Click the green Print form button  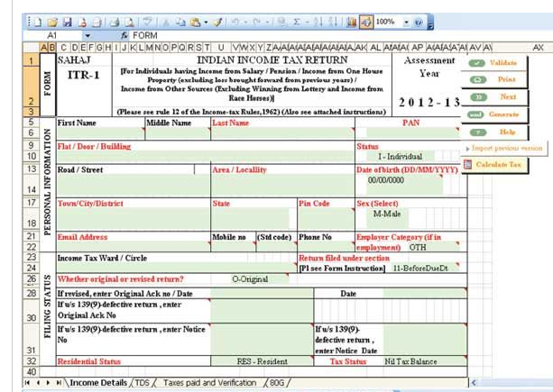(494, 79)
